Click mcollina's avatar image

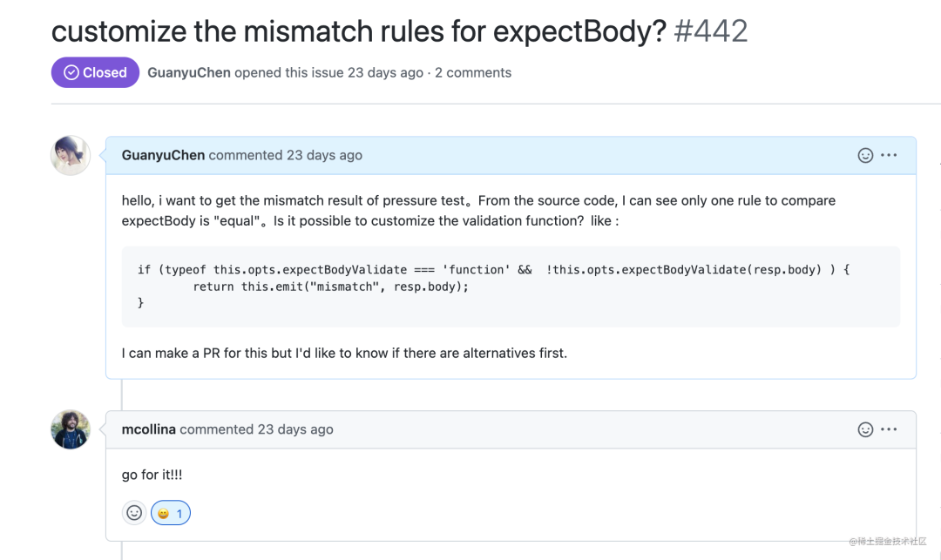tap(71, 429)
